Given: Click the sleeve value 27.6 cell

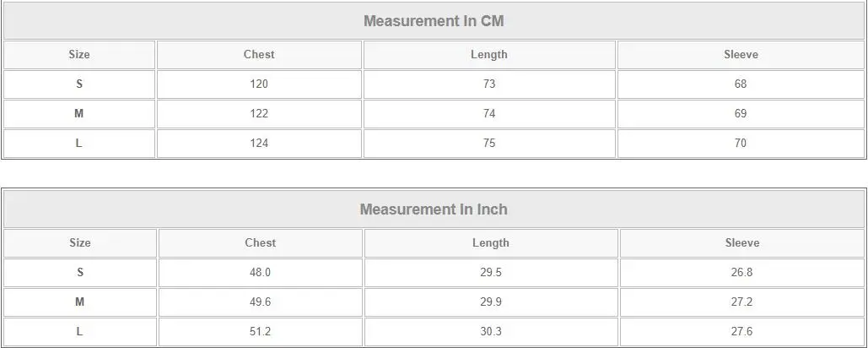Looking at the screenshot, I should [742, 331].
